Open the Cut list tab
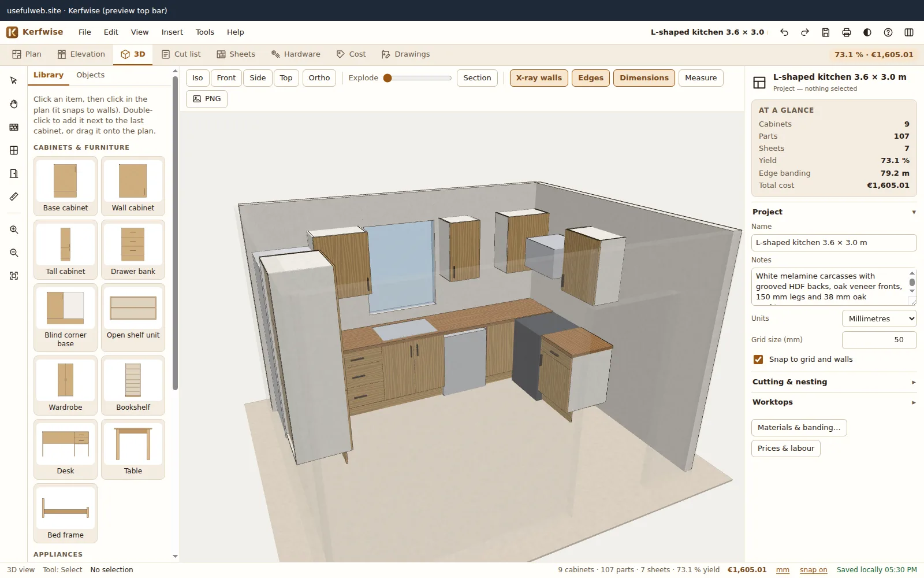Image resolution: width=924 pixels, height=578 pixels. pos(181,54)
